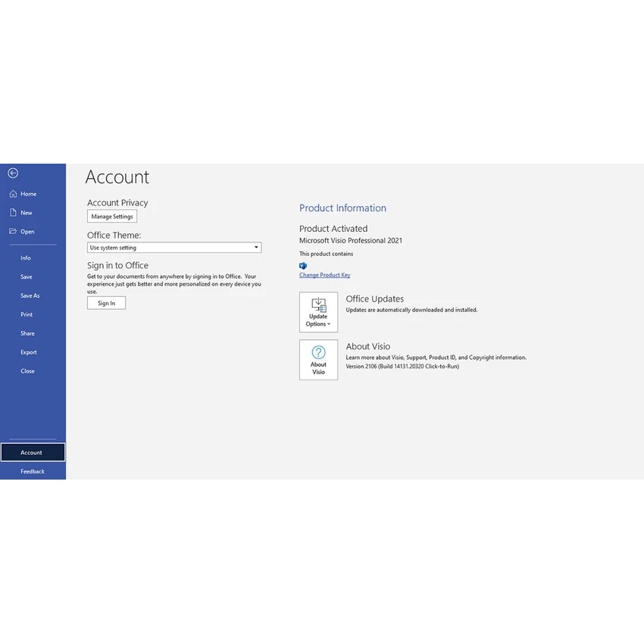The image size is (644, 644).
Task: Select Save in the sidebar
Action: click(x=27, y=277)
